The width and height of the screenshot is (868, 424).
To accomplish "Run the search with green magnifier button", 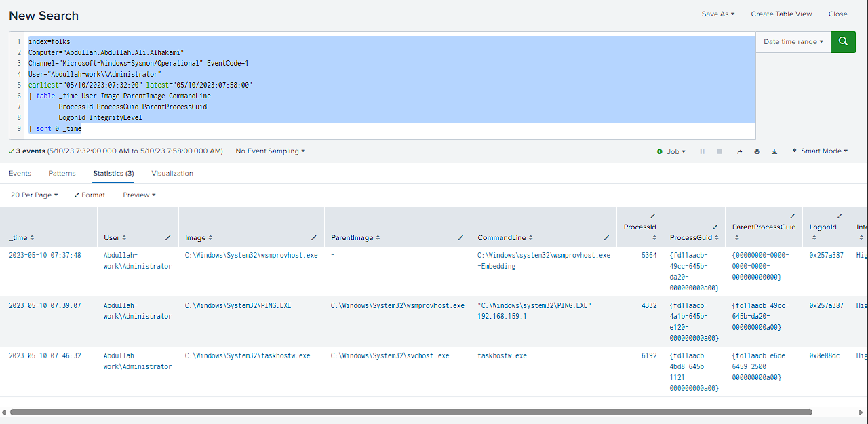I will tap(843, 41).
